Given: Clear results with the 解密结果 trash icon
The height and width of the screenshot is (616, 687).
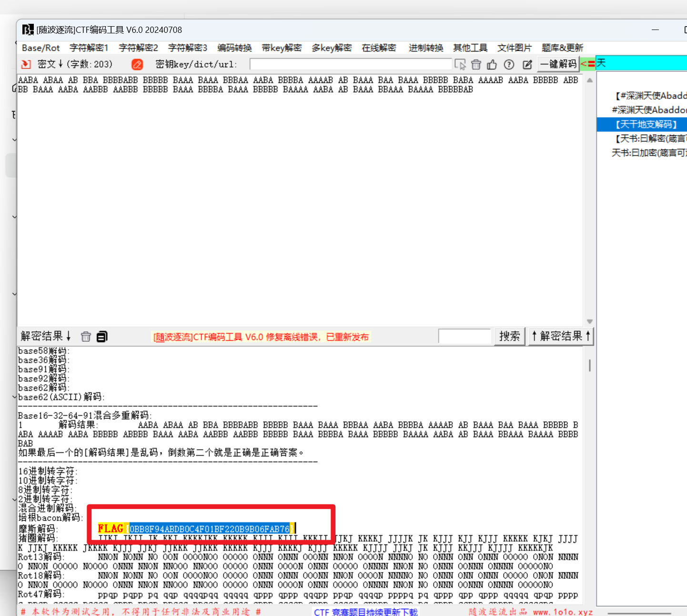Looking at the screenshot, I should click(x=86, y=337).
